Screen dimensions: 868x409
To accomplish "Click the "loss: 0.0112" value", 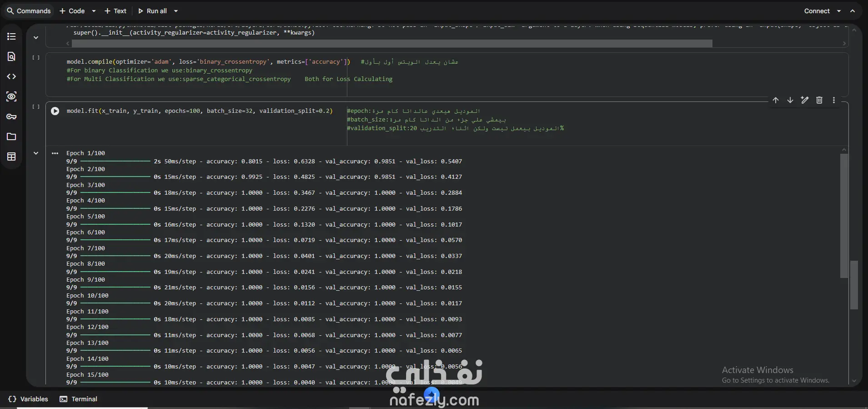I will [x=294, y=303].
